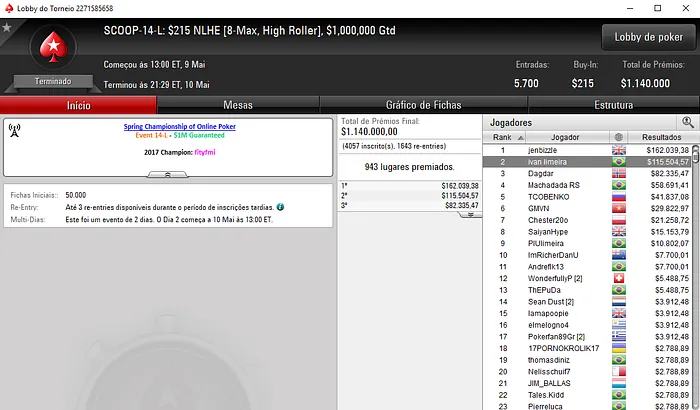Image resolution: width=700 pixels, height=410 pixels.
Task: Click the players list scrollbar
Action: (696, 277)
